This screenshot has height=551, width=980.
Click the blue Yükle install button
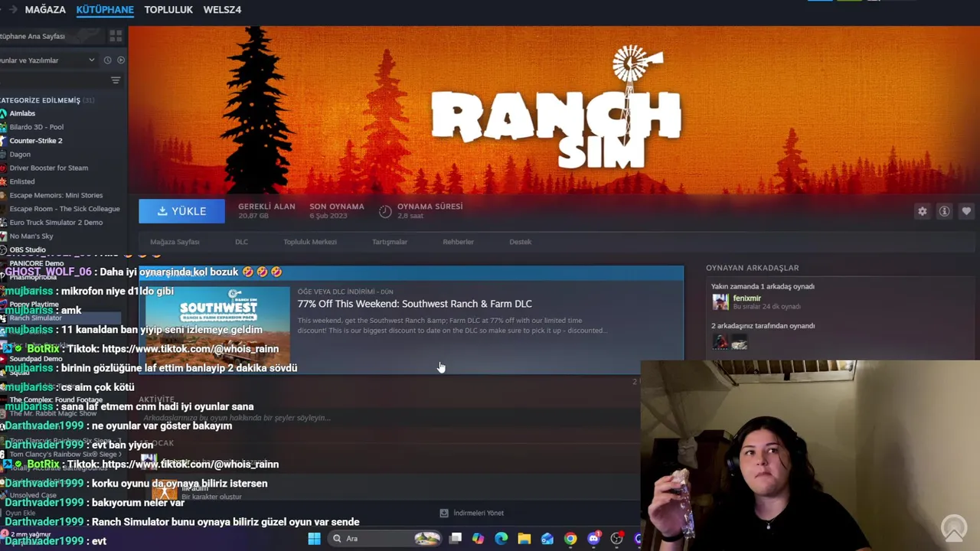coord(181,211)
